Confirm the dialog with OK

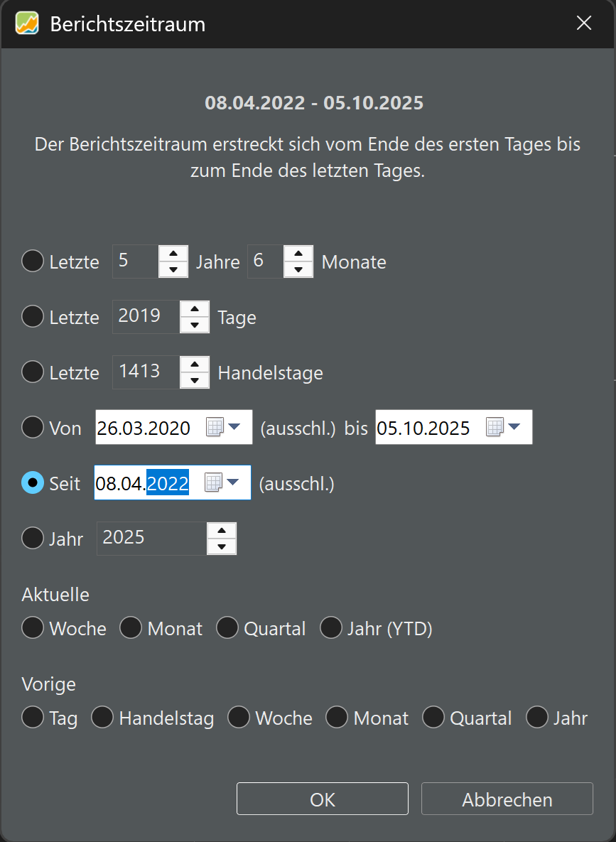tap(322, 799)
